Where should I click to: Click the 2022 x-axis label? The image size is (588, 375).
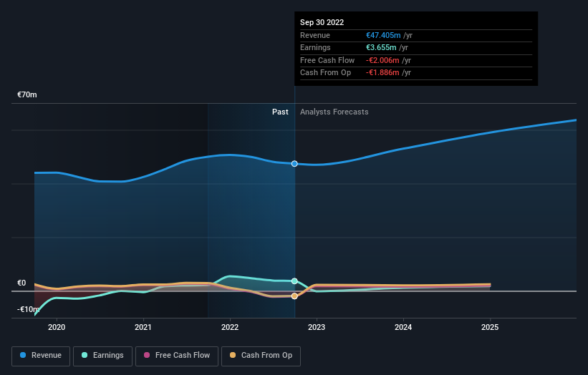(x=230, y=328)
